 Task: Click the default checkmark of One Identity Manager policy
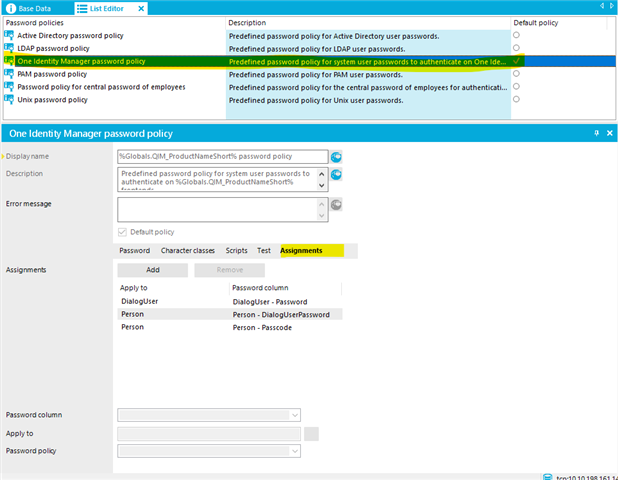(516, 61)
